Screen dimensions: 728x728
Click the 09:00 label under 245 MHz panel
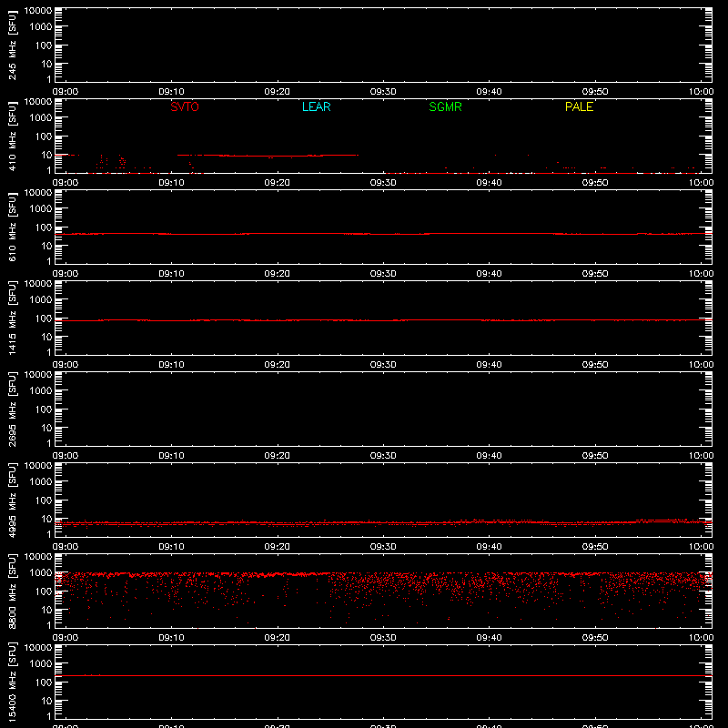pyautogui.click(x=66, y=92)
